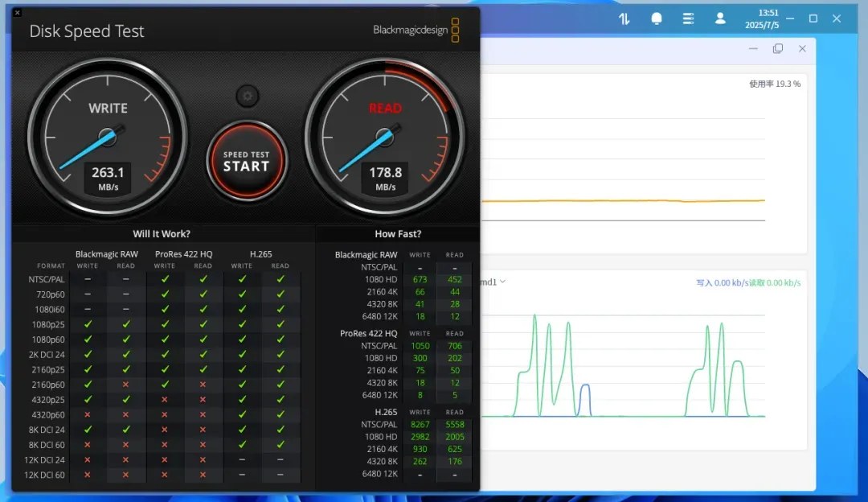This screenshot has height=502, width=868.
Task: Click the write 0.00 kb/s speed label
Action: click(x=722, y=282)
